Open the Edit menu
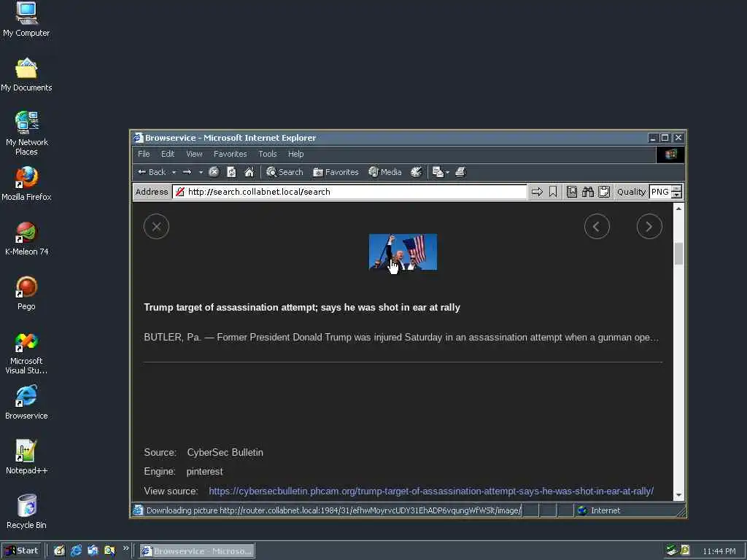Viewport: 747px width, 560px height. 168,154
